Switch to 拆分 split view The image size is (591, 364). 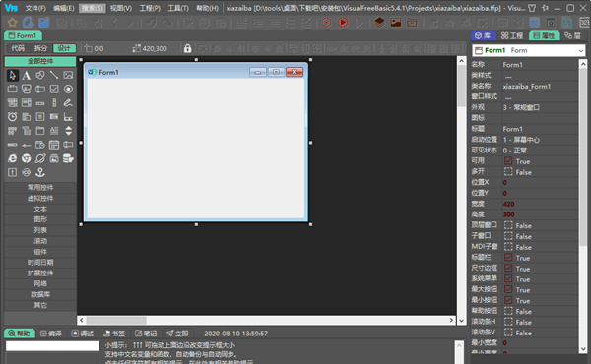click(40, 48)
